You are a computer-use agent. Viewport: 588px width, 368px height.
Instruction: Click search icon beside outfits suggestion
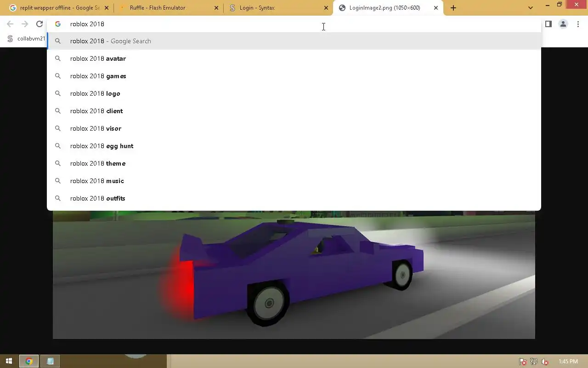click(58, 198)
